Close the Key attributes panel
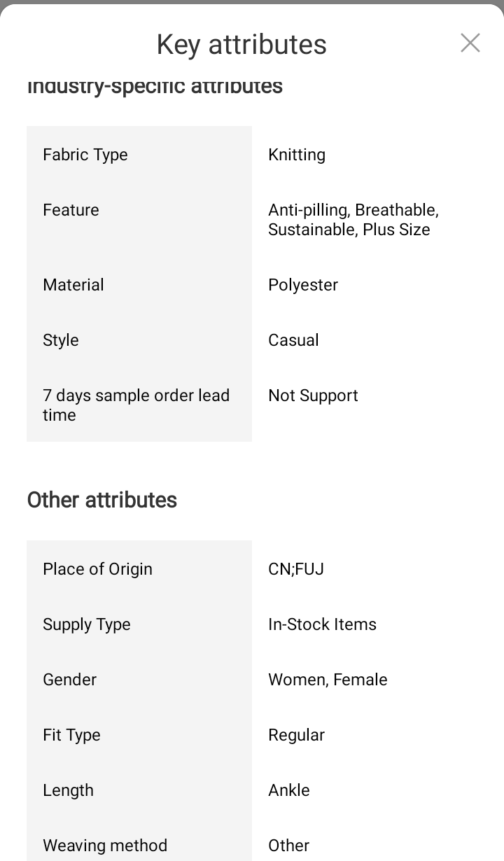 click(x=470, y=43)
